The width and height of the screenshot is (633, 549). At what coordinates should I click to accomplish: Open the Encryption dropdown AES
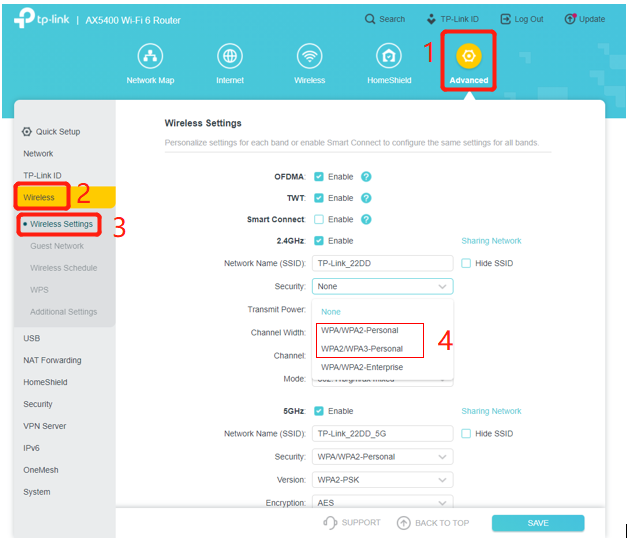[x=382, y=503]
